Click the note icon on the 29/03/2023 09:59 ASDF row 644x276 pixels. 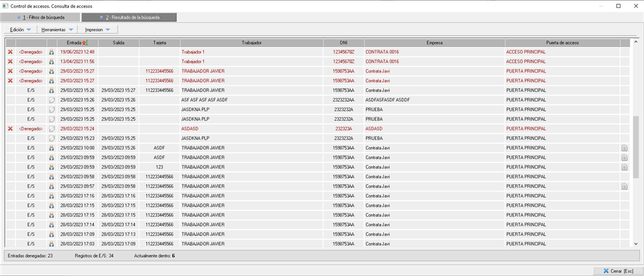pyautogui.click(x=624, y=157)
